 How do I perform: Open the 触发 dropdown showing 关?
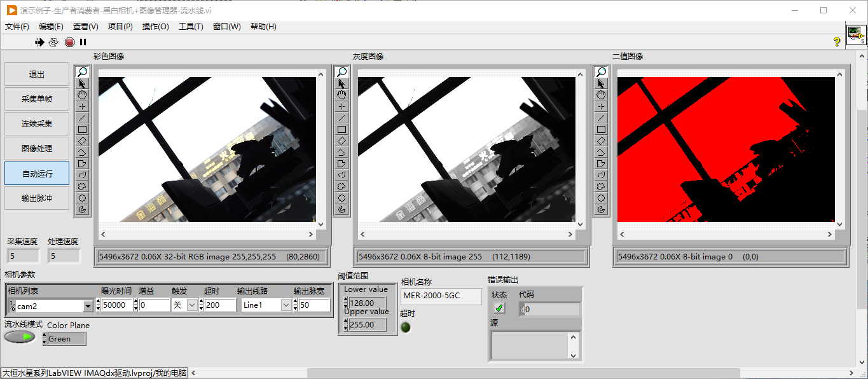pyautogui.click(x=193, y=305)
